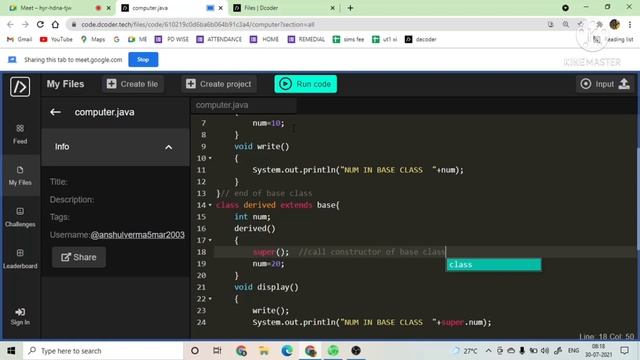Click the browser back arrow
Screen dimensions: 640x360
pyautogui.click(x=10, y=24)
